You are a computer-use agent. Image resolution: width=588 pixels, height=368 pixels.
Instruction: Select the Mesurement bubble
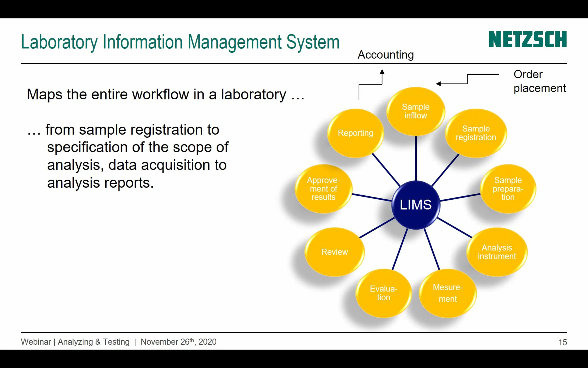coord(448,293)
